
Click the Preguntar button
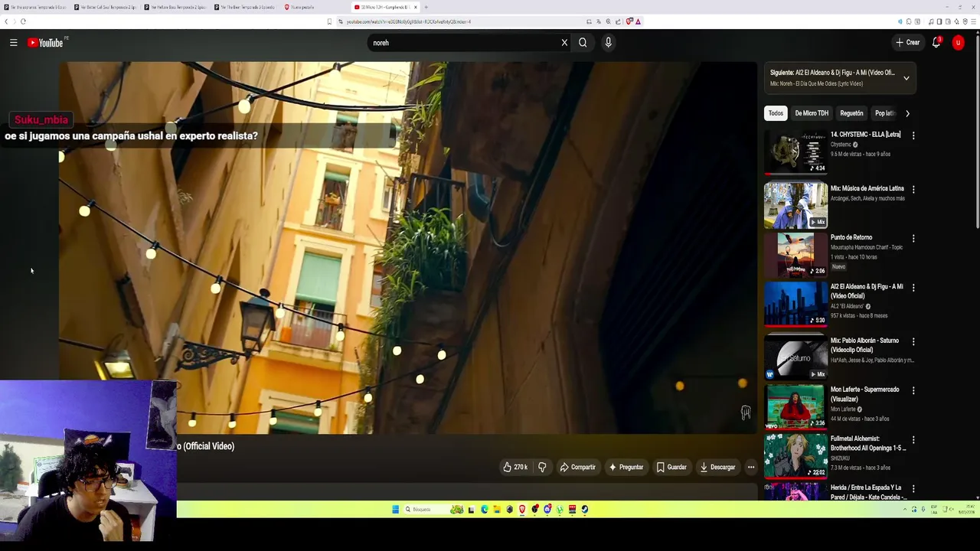(x=626, y=467)
